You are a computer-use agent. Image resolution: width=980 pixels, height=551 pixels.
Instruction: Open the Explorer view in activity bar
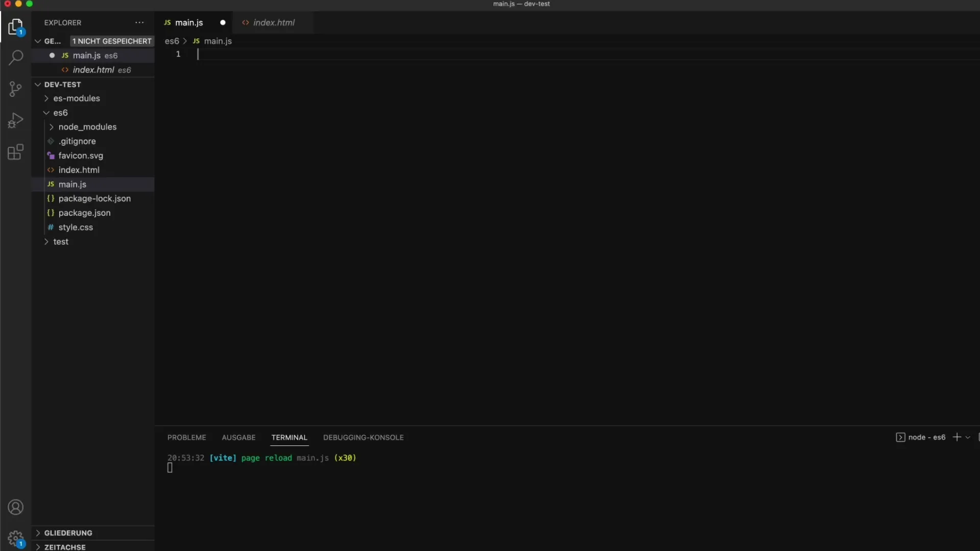point(16,27)
